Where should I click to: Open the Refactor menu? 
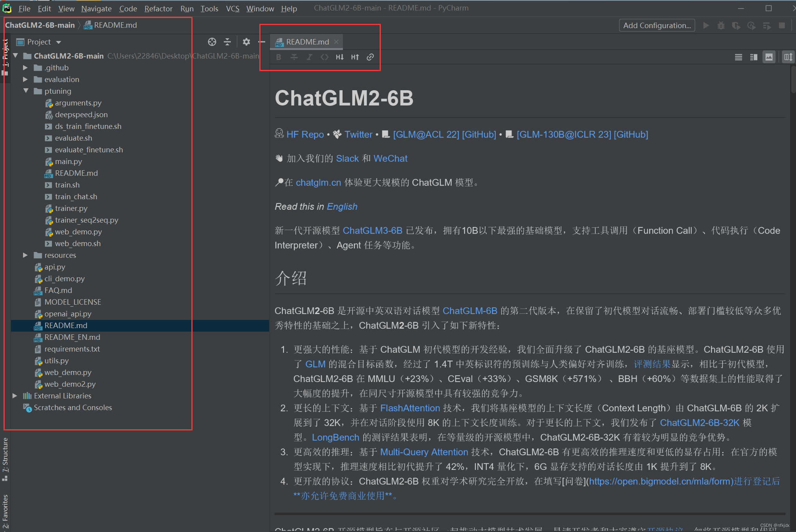158,8
